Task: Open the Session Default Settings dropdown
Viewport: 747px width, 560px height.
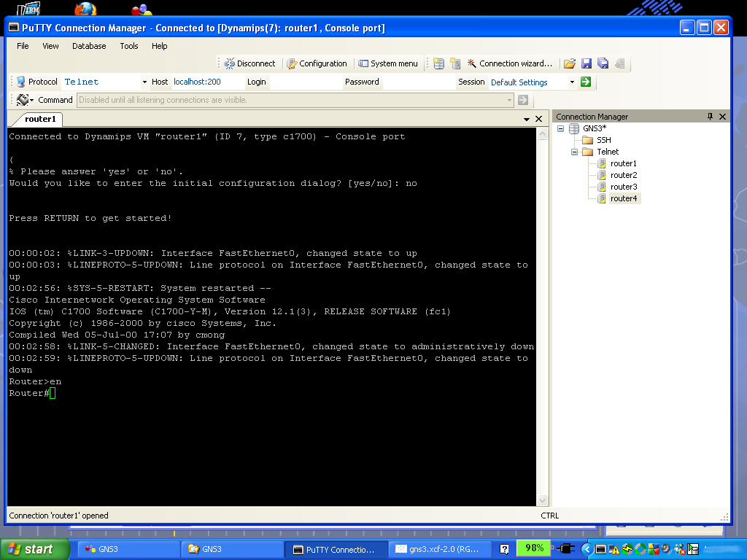Action: [x=572, y=82]
